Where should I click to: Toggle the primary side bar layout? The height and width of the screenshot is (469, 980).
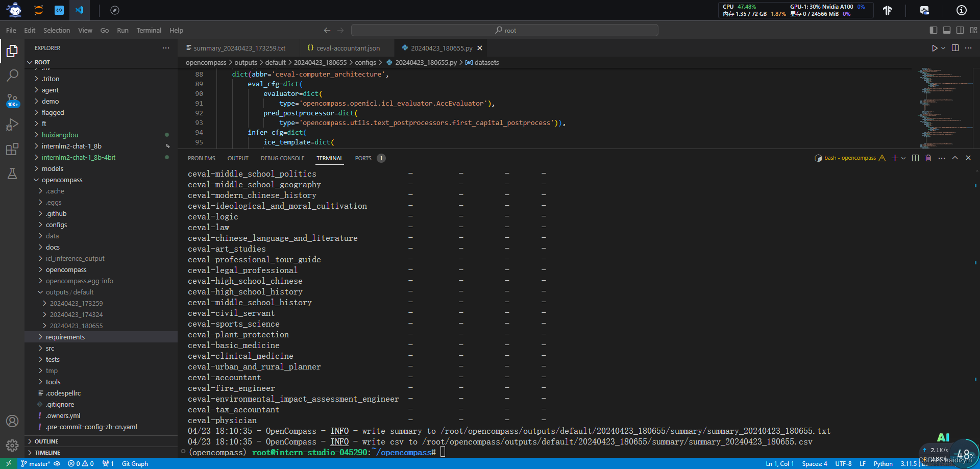coord(934,30)
